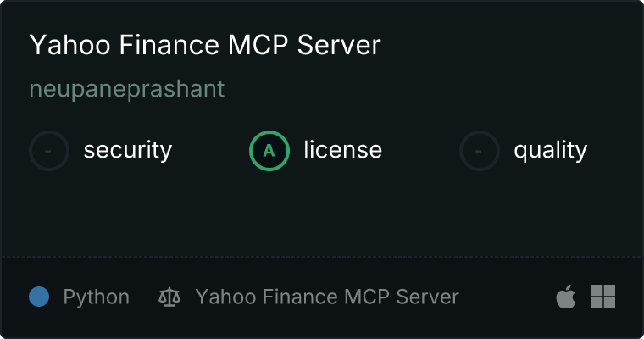Open the footer license name text
Viewport: 644px width, 339px height.
click(x=327, y=297)
